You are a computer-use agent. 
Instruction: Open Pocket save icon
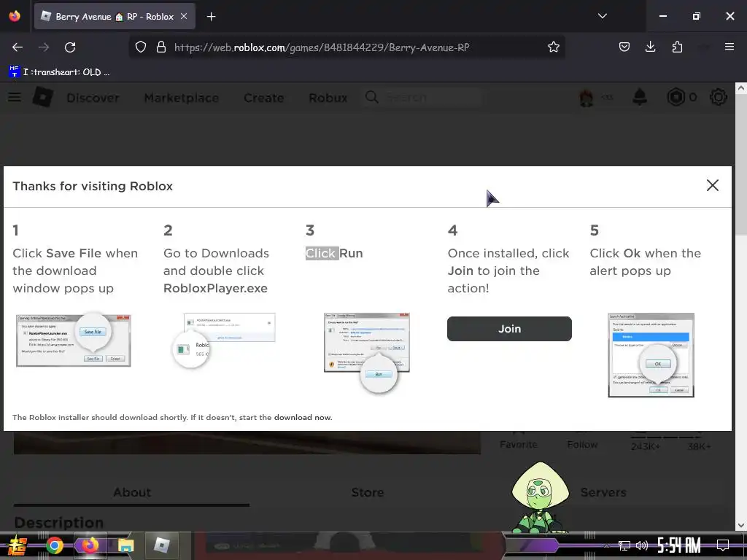point(624,47)
